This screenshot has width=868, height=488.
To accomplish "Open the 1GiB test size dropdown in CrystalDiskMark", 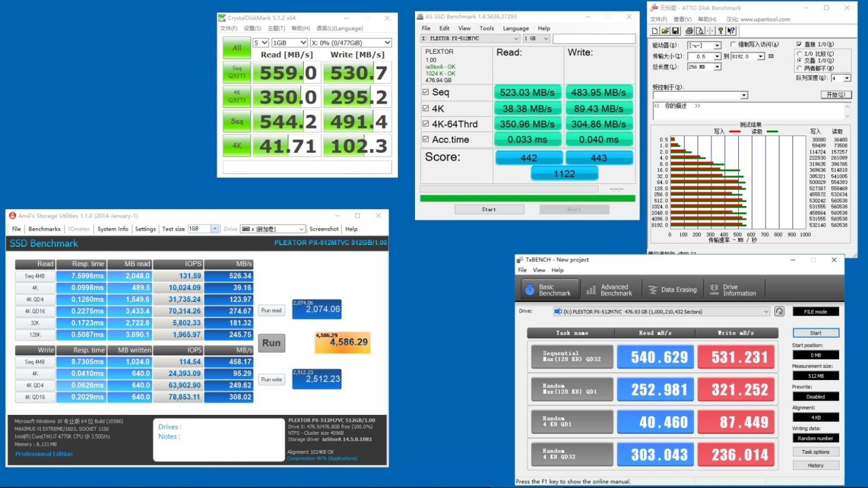I will [290, 43].
